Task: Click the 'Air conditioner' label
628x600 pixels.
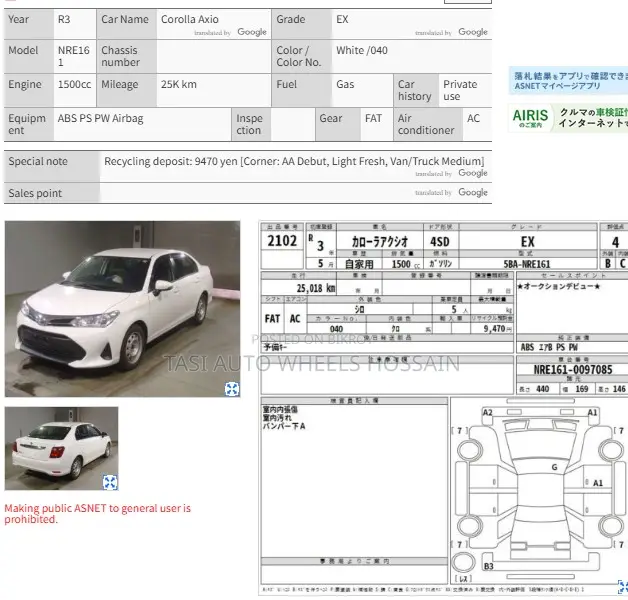Action: coord(426,124)
